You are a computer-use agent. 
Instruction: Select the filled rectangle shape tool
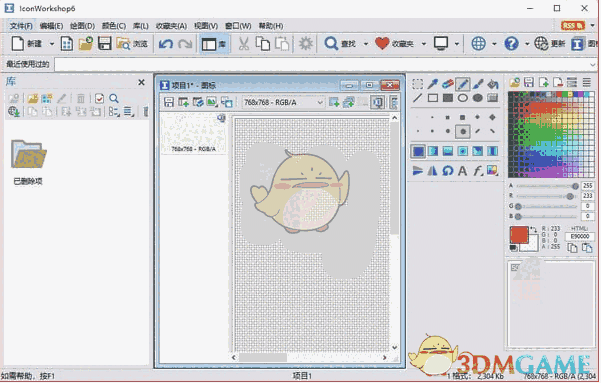pos(448,98)
